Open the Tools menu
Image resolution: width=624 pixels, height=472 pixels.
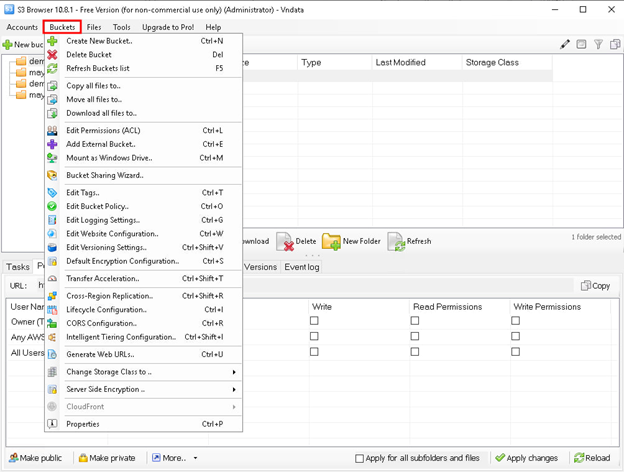(121, 27)
